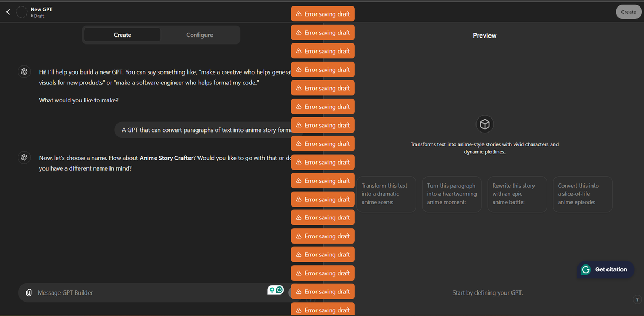
Task: Select 'Transform this text into a dramatic anime scene' starter
Action: click(386, 194)
